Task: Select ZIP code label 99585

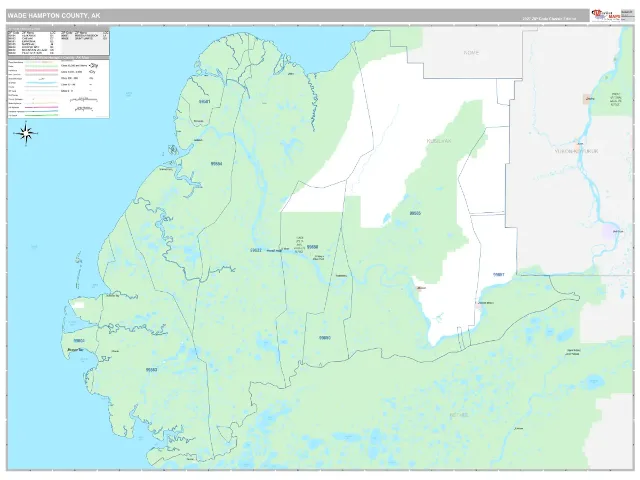Action: [x=415, y=213]
